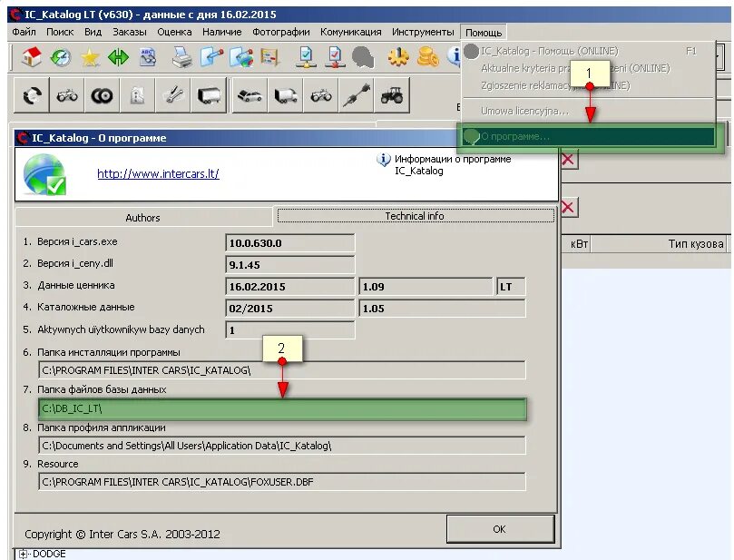This screenshot has height=560, width=734.
Task: Click the Помощь menu
Action: 484,33
